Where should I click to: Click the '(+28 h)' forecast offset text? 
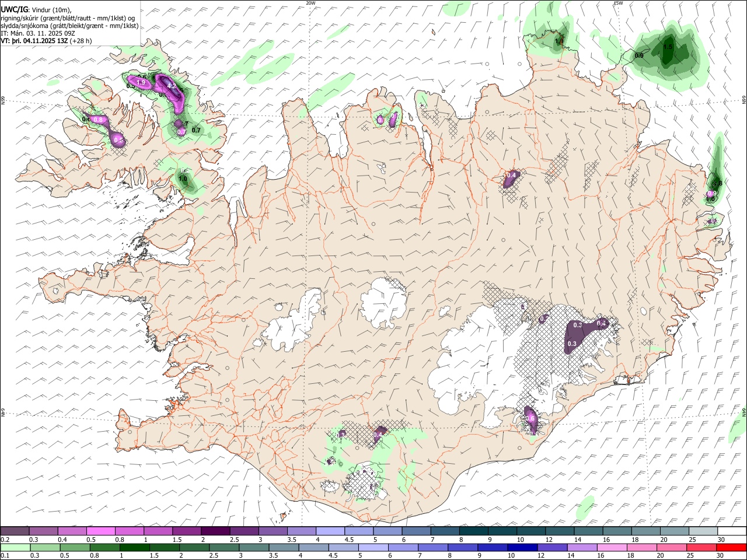81,41
